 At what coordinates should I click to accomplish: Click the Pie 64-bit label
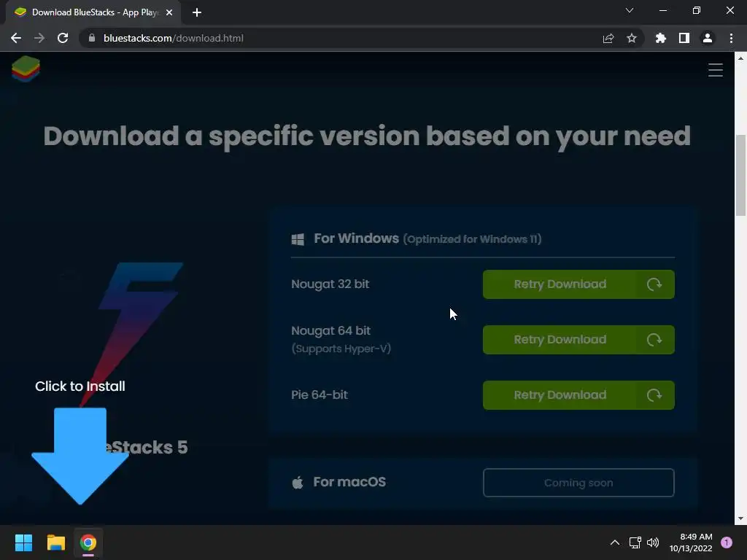(x=320, y=394)
